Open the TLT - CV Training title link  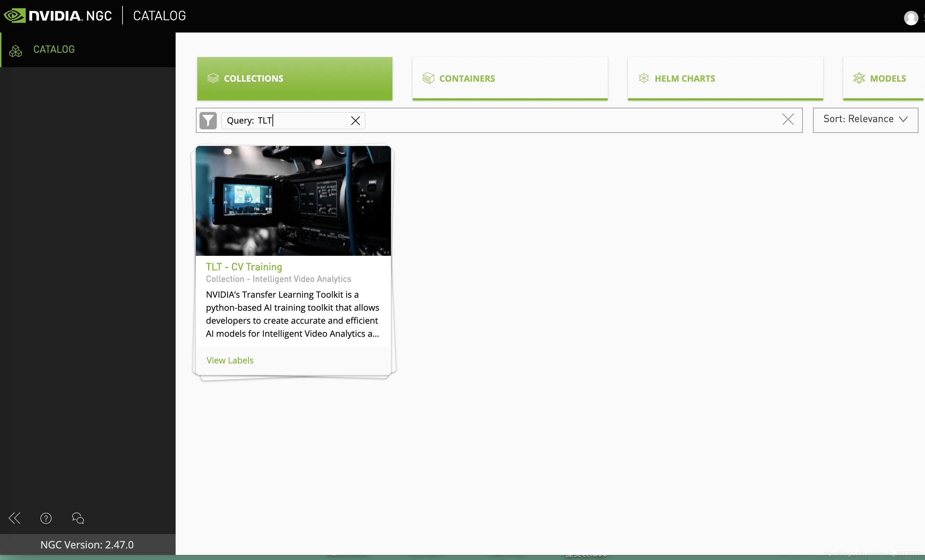pyautogui.click(x=244, y=267)
